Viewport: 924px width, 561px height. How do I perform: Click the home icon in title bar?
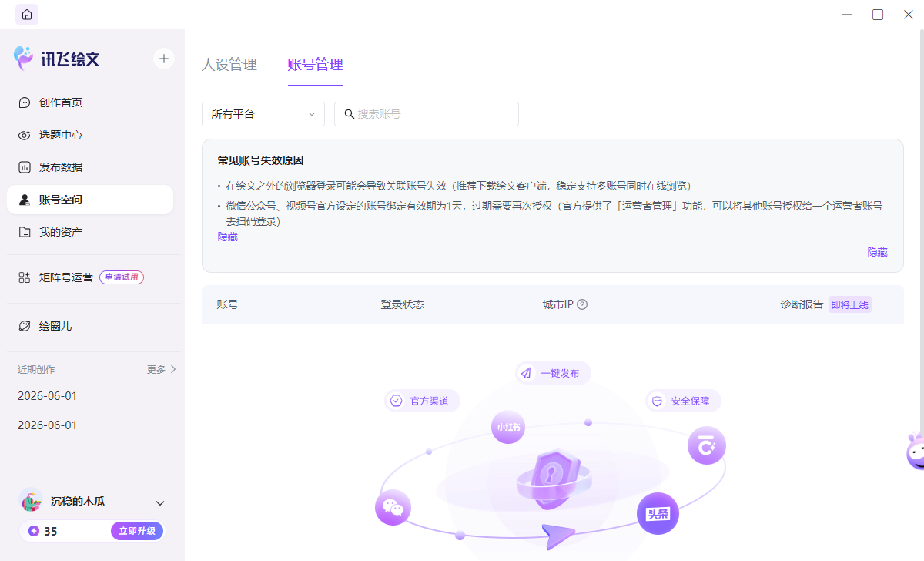27,15
